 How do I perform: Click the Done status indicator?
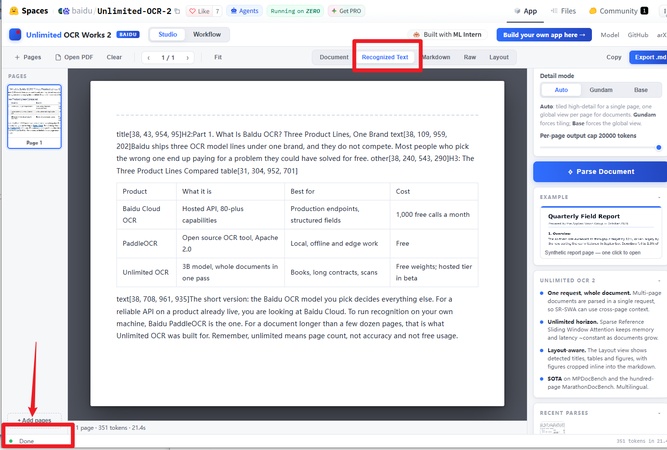(x=22, y=441)
